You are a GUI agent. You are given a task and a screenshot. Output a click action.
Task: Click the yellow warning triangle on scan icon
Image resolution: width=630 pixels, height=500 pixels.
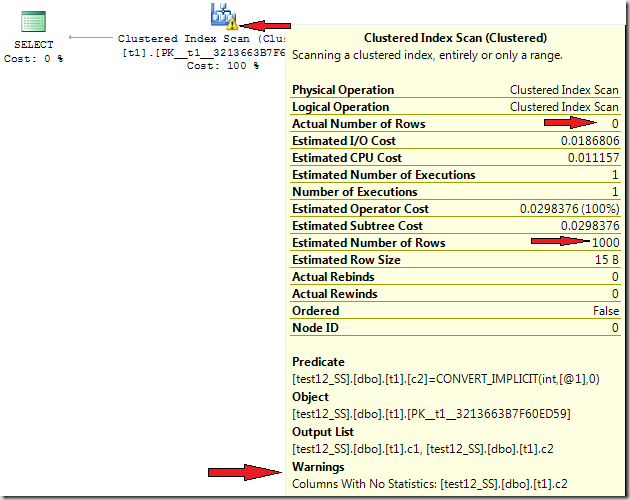(231, 24)
